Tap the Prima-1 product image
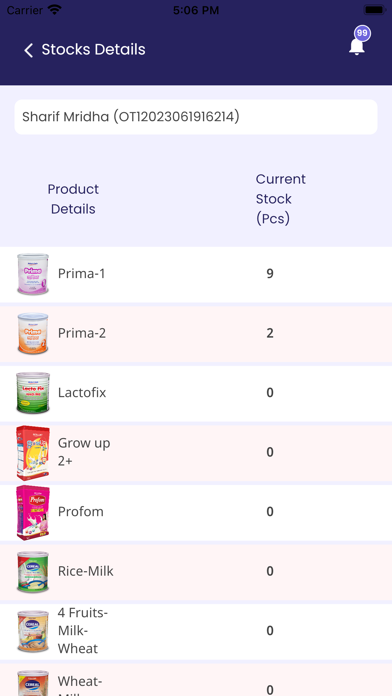The image size is (392, 696). [x=33, y=274]
